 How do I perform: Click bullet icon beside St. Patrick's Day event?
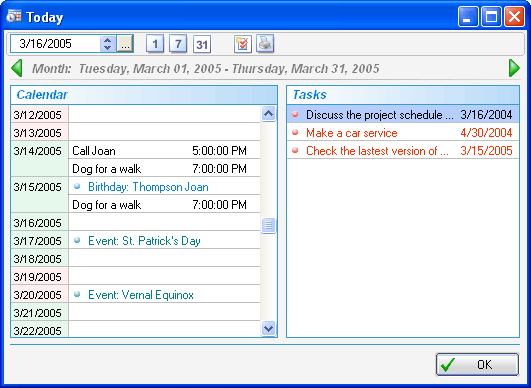(x=77, y=240)
